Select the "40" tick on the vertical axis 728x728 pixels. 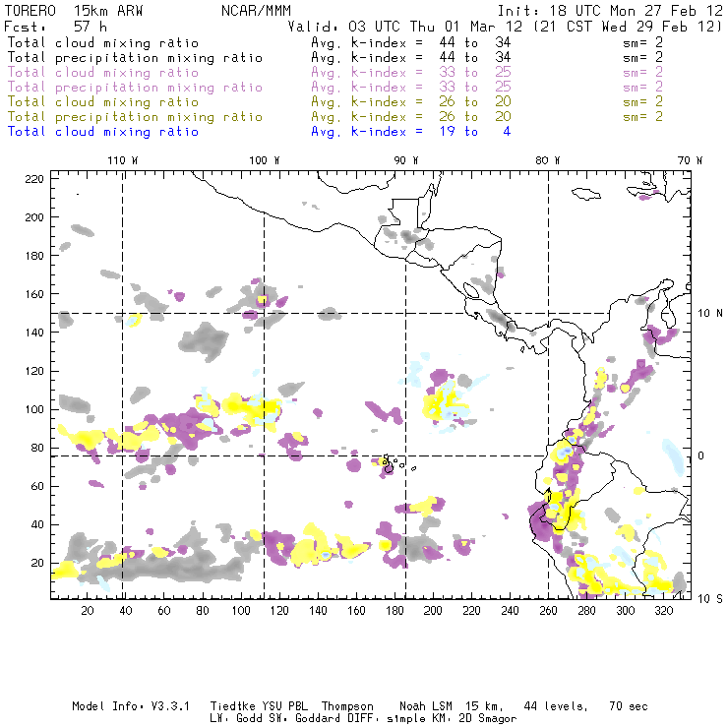37,524
